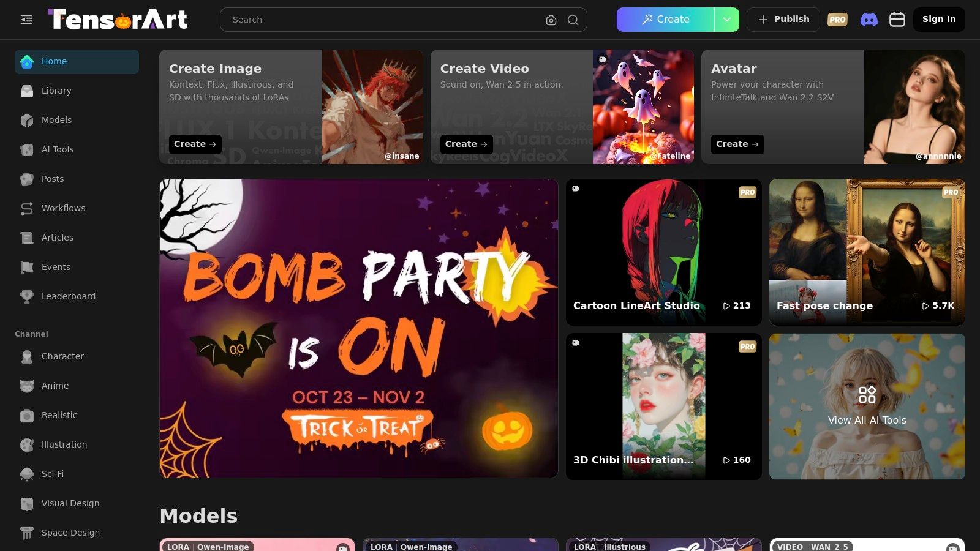The width and height of the screenshot is (980, 551).
Task: Click the Visual Design icon
Action: coord(27,503)
